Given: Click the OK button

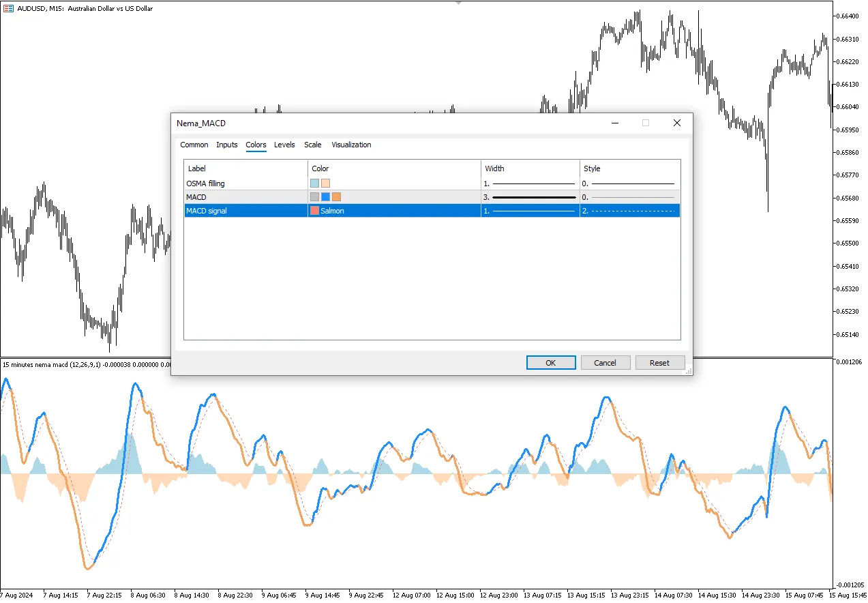Looking at the screenshot, I should 551,363.
